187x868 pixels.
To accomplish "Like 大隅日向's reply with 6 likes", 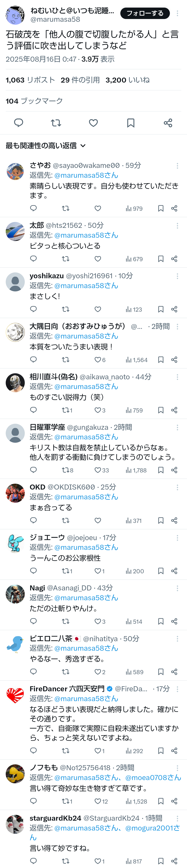I will [100, 360].
